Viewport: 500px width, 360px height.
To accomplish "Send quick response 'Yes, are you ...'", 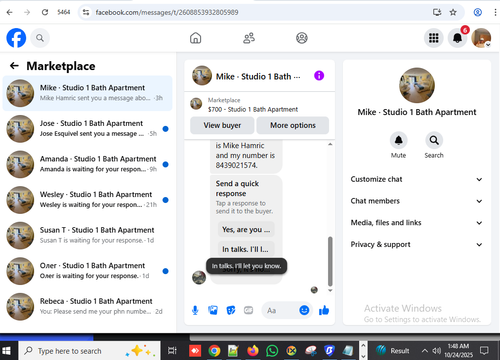I will (x=246, y=230).
